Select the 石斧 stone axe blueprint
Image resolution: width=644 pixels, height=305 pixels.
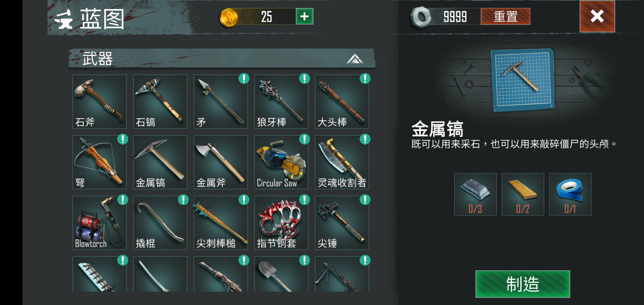pyautogui.click(x=99, y=102)
